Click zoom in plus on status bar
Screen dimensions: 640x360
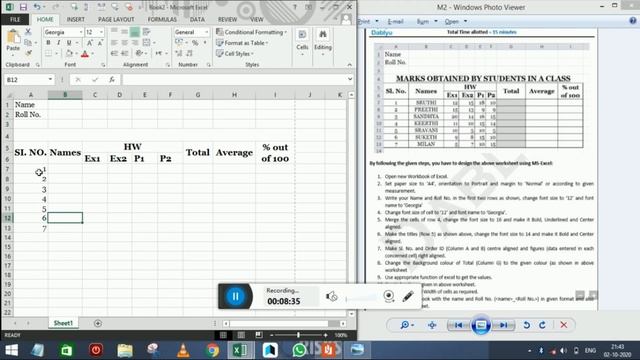[x=325, y=335]
